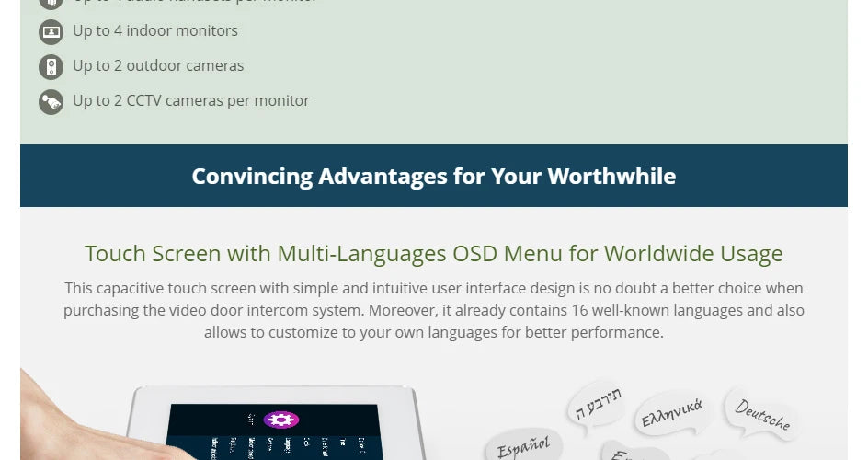
Task: Click the indoor monitor icon
Action: pos(51,32)
